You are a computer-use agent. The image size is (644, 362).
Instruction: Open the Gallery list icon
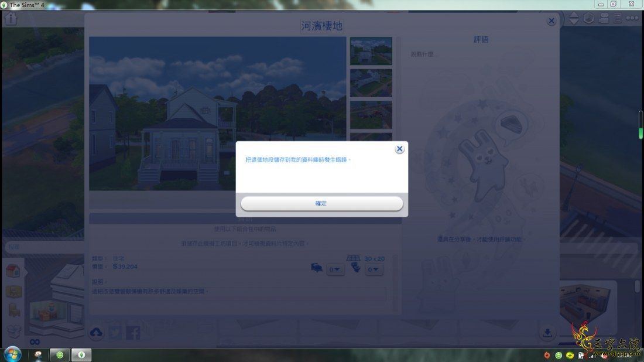[x=617, y=19]
